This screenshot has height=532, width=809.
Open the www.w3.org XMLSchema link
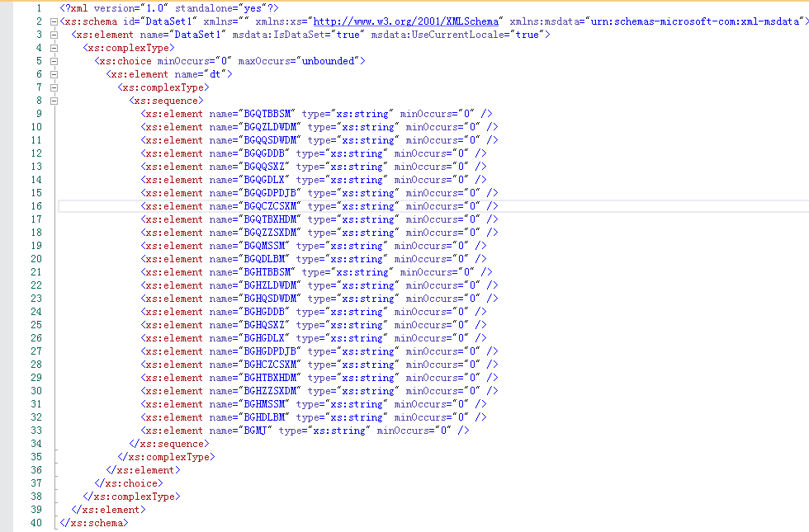click(x=406, y=21)
